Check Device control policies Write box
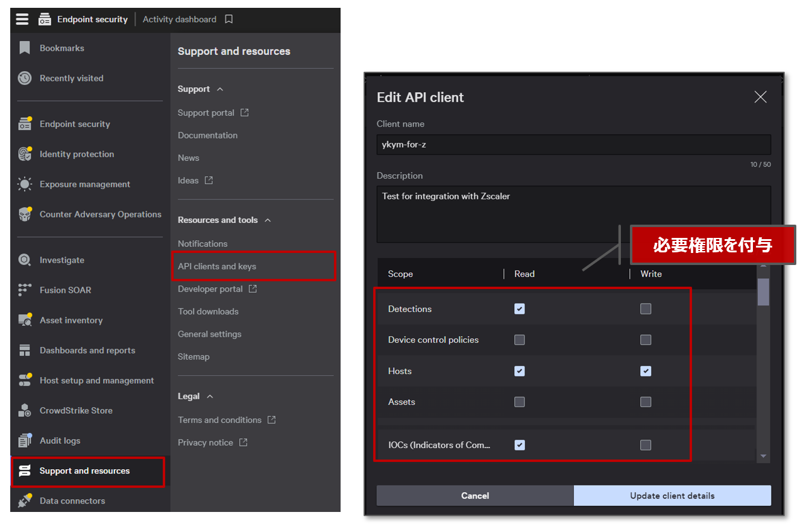 pos(646,340)
